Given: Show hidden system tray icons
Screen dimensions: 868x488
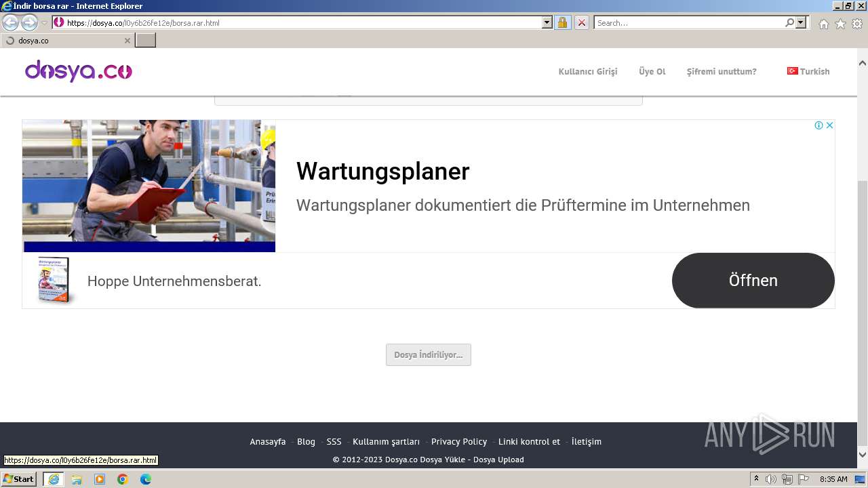Looking at the screenshot, I should pos(757,479).
